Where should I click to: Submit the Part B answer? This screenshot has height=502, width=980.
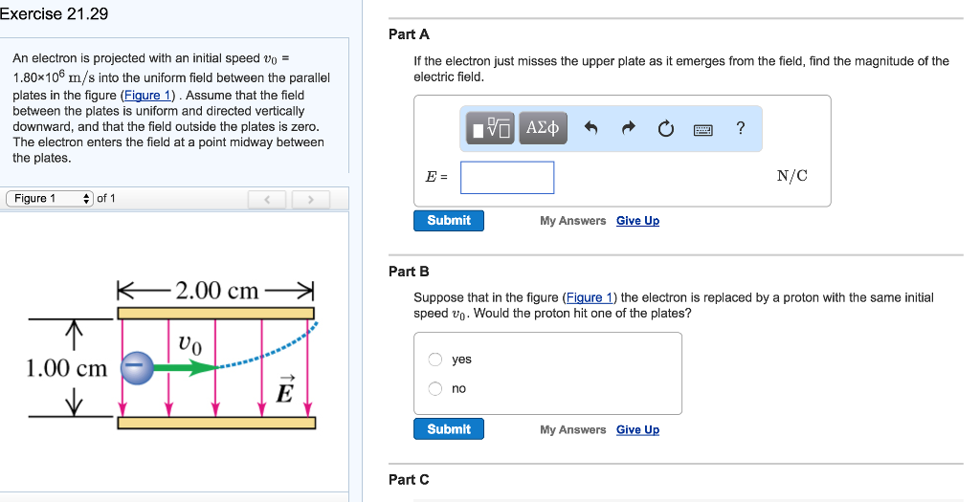click(x=449, y=429)
